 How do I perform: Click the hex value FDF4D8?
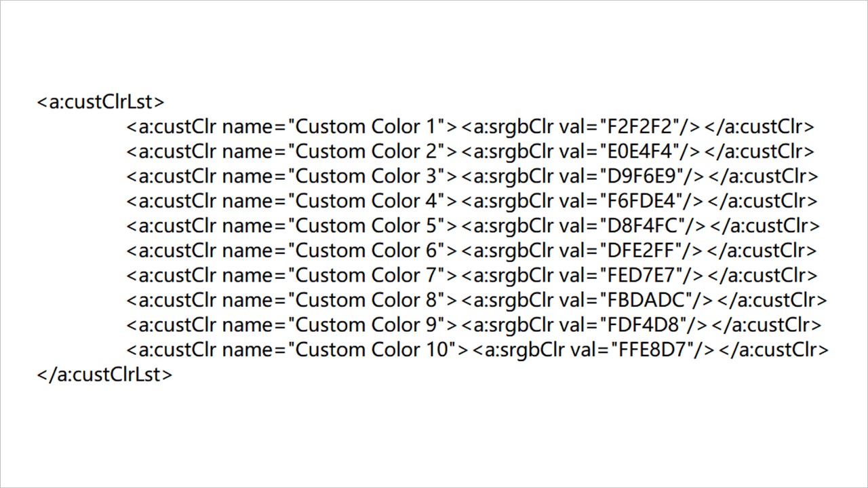(642, 324)
